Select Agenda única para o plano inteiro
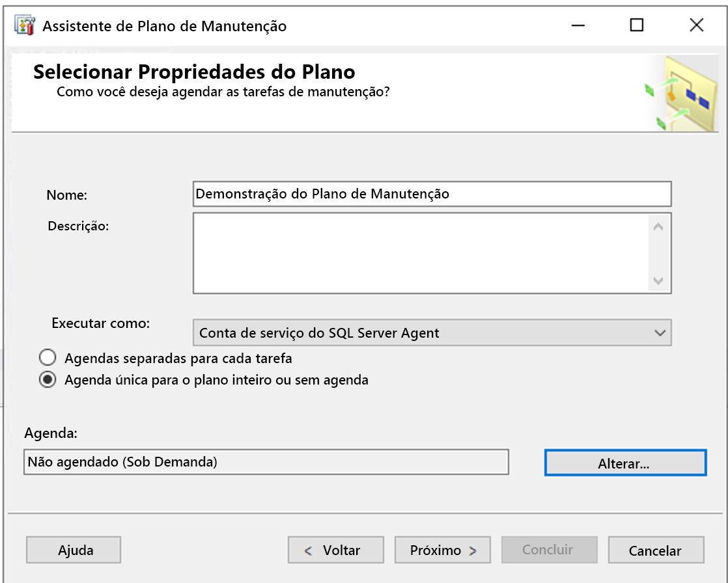Viewport: 728px width, 583px height. (47, 381)
